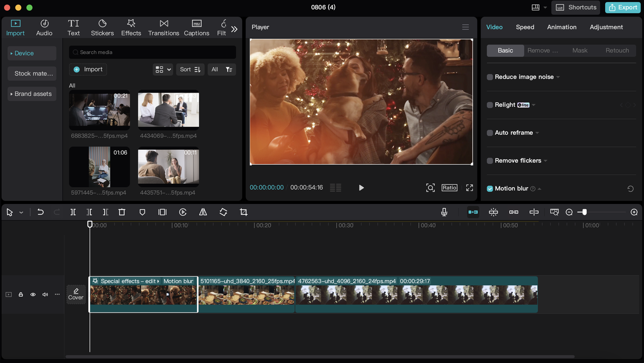Open the Transitions panel
The image size is (644, 363).
[x=164, y=28]
